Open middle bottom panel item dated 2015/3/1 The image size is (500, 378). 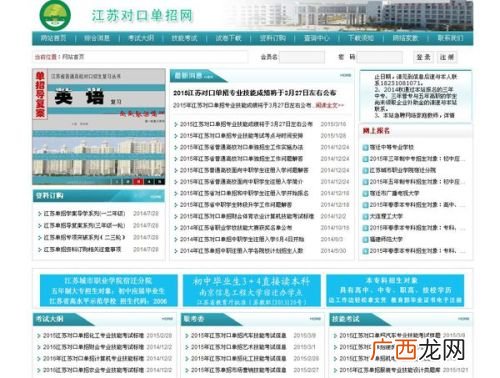coord(239,347)
